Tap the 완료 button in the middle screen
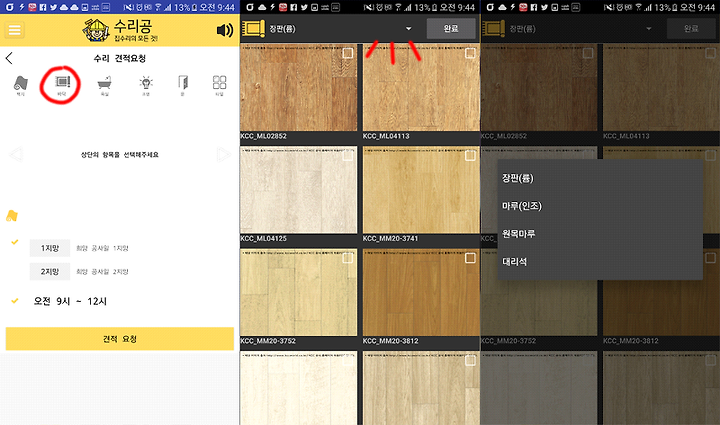This screenshot has width=720, height=425. [x=451, y=28]
